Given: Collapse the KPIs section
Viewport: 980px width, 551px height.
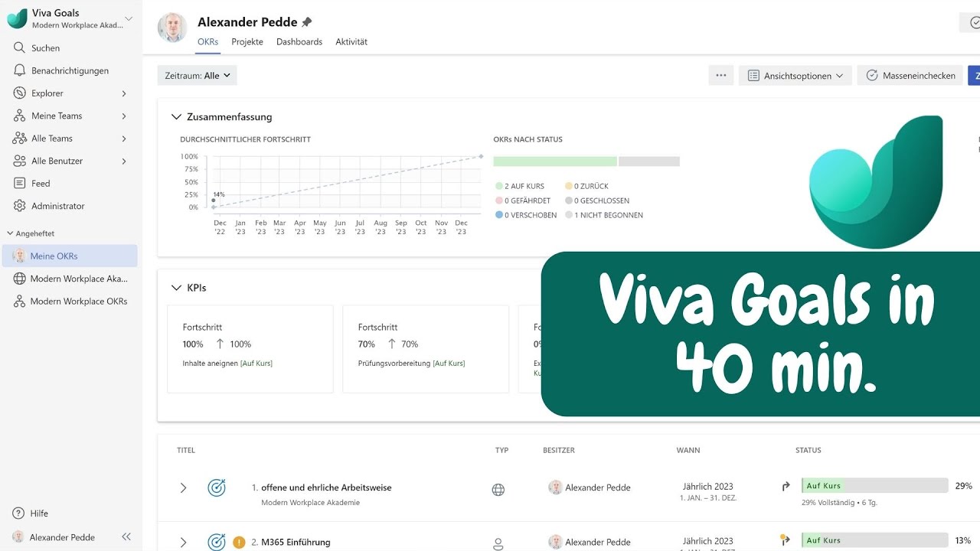Looking at the screenshot, I should click(x=176, y=288).
